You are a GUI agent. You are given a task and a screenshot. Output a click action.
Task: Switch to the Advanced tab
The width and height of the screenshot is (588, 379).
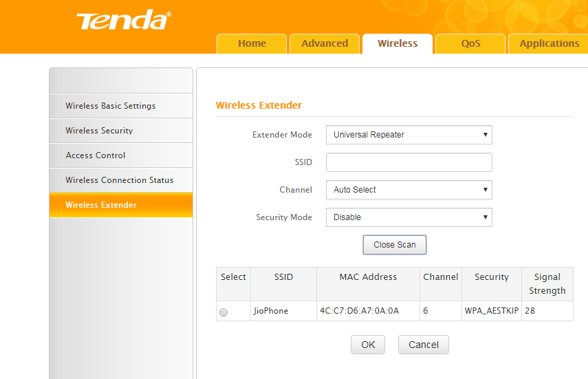point(325,43)
